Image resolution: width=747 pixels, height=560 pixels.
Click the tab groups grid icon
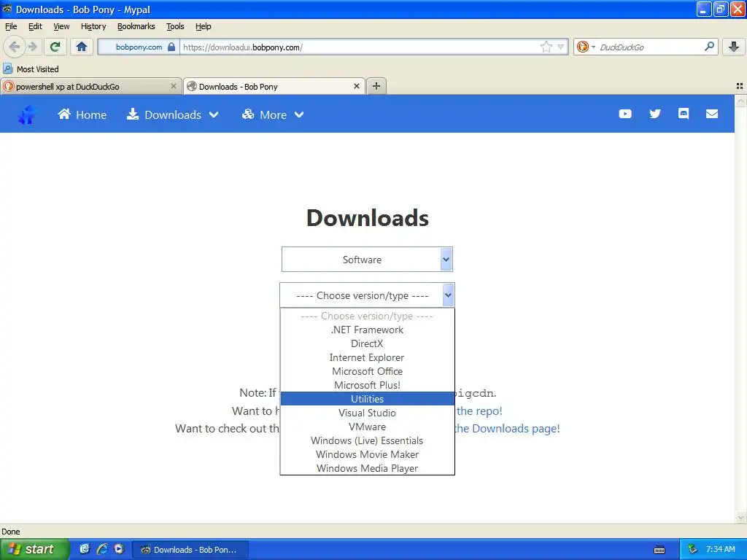(x=740, y=86)
